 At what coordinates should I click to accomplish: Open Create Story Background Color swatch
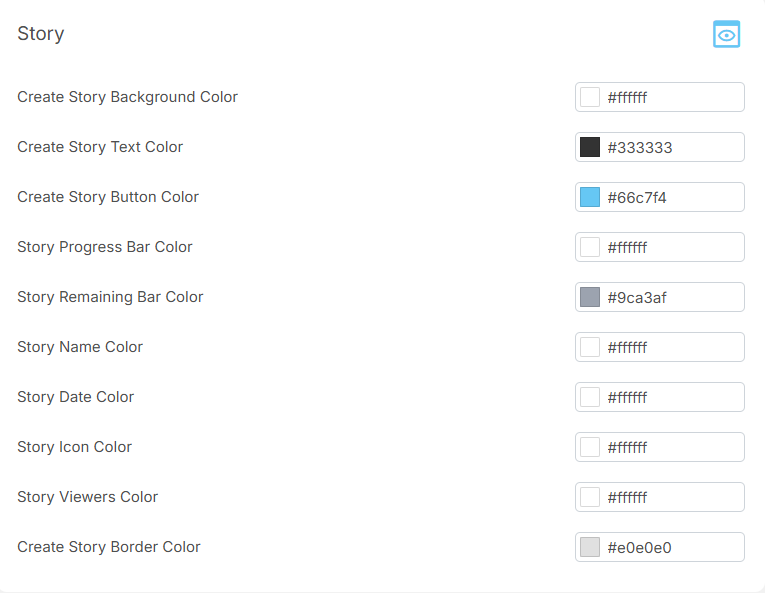point(590,97)
